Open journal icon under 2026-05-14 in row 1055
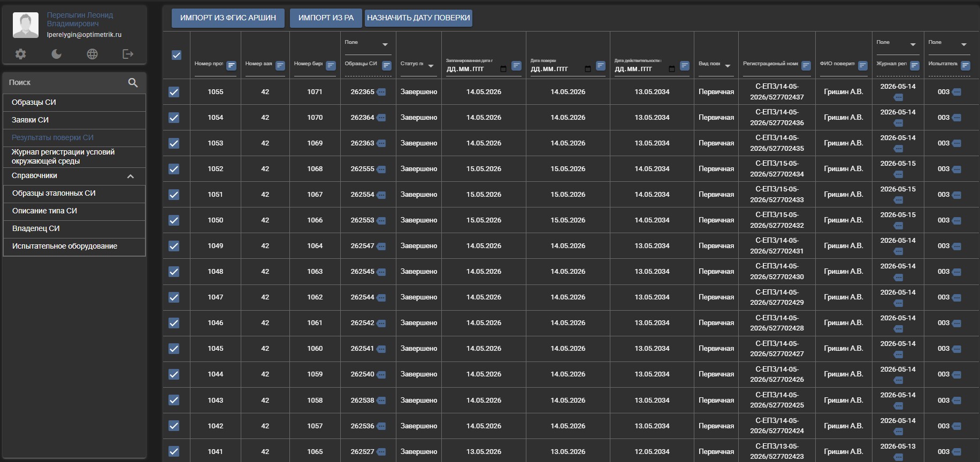980x462 pixels. click(x=898, y=97)
